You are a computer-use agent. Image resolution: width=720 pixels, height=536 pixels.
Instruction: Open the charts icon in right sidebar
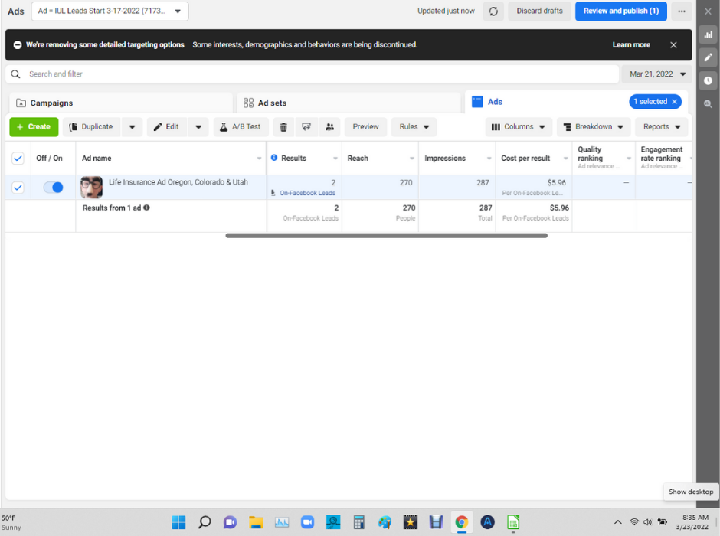(708, 35)
